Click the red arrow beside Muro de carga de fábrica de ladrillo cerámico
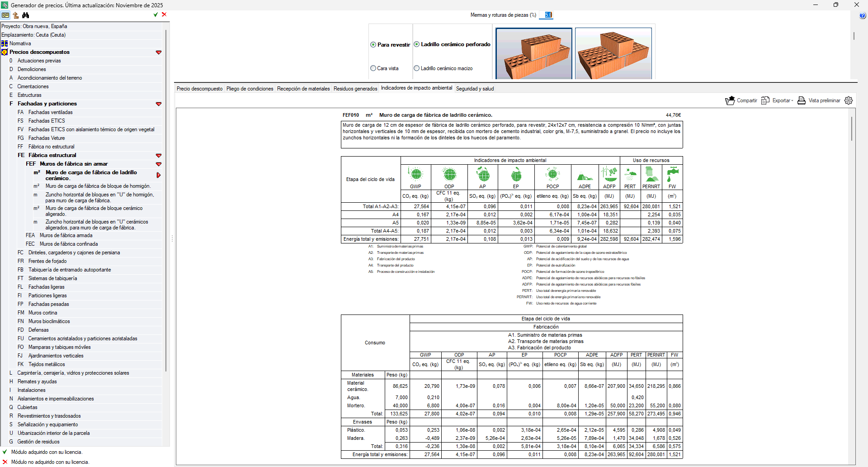Image resolution: width=868 pixels, height=467 pixels. tap(159, 175)
